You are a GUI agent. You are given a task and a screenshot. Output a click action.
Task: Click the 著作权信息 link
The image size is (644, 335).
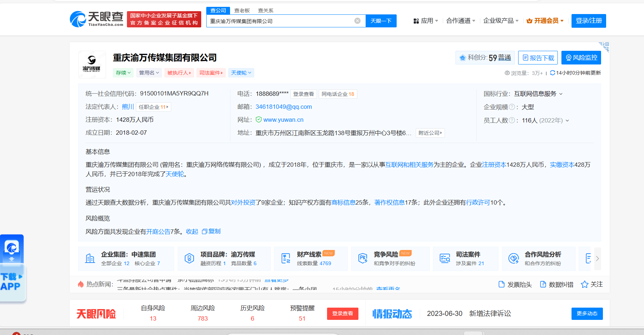tap(389, 202)
